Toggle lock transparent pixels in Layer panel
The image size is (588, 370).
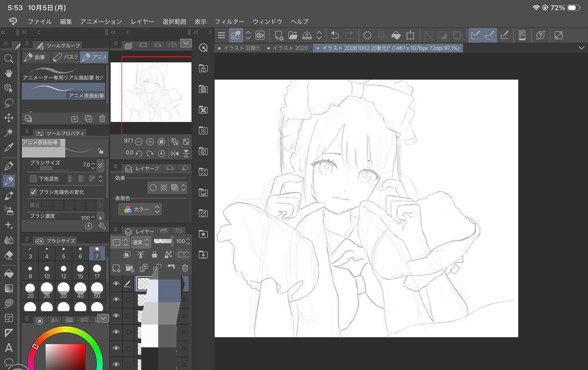tap(169, 255)
